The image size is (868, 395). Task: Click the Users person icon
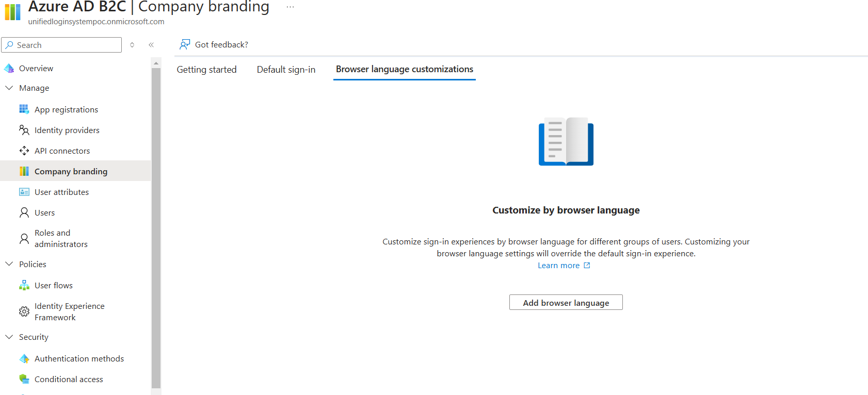click(24, 212)
